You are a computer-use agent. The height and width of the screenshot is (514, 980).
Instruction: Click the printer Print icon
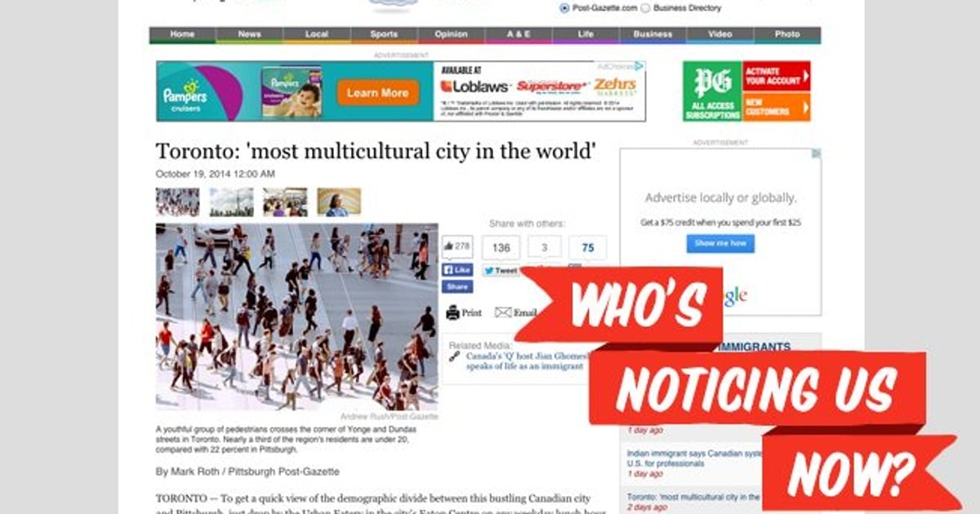click(x=452, y=312)
